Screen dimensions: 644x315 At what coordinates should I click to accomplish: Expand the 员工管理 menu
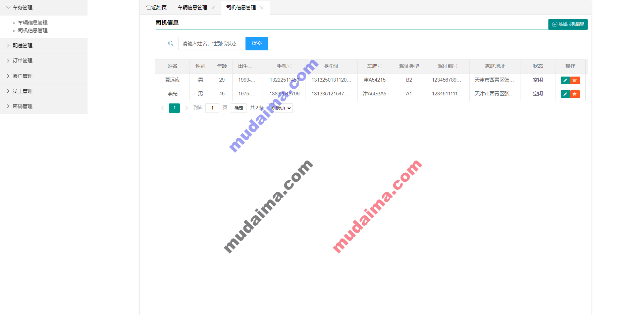(44, 91)
